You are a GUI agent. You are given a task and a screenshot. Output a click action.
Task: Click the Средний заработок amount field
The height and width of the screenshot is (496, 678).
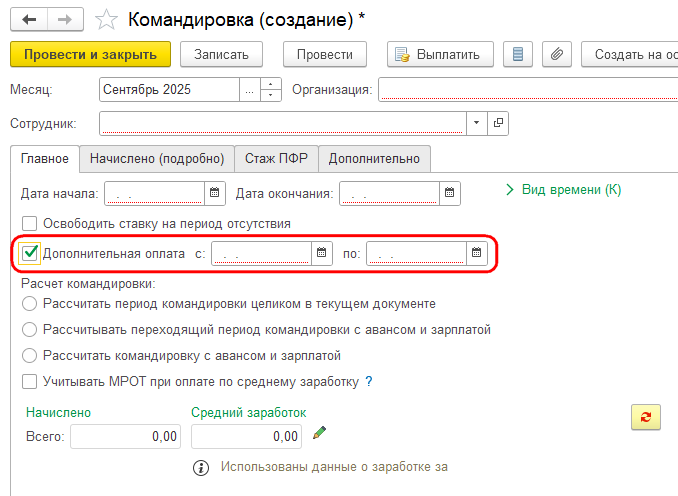tap(246, 436)
